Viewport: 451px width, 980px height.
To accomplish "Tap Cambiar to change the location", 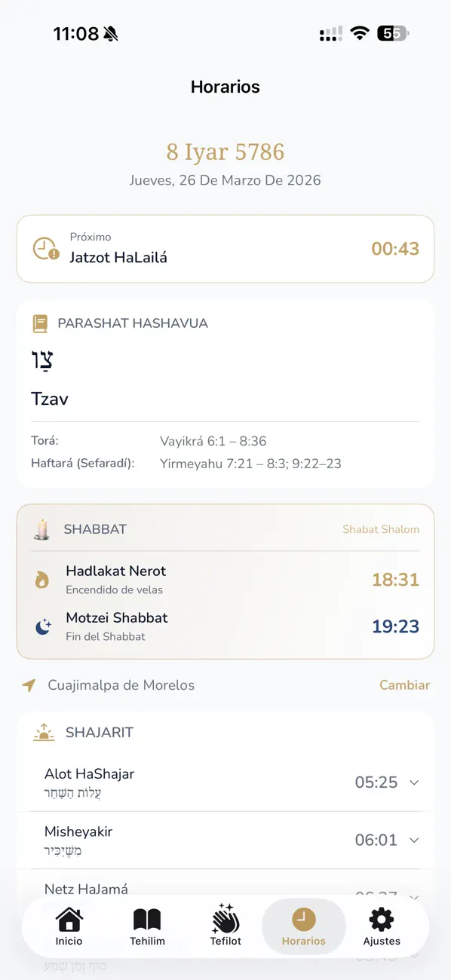I will pos(404,685).
